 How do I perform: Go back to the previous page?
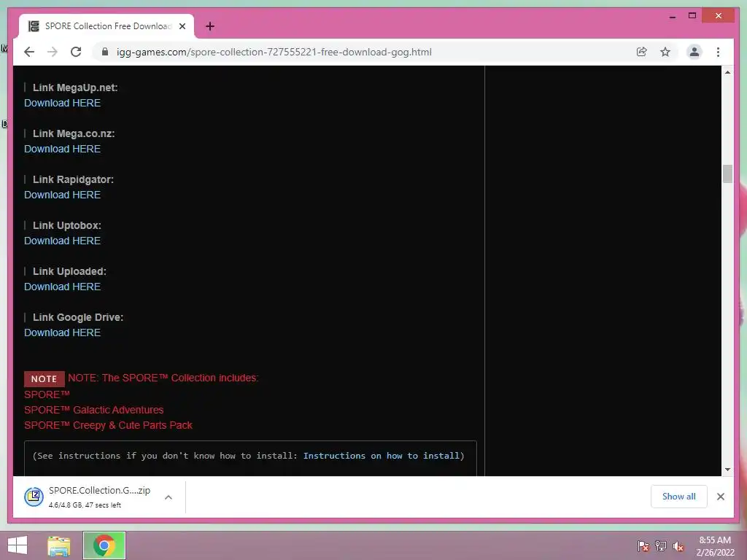[29, 52]
